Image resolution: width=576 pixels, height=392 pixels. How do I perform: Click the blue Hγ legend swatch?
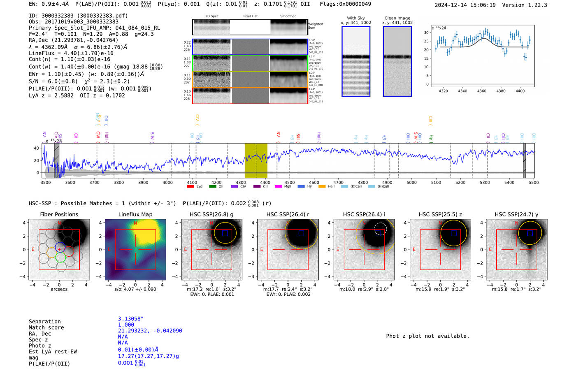pos(301,186)
